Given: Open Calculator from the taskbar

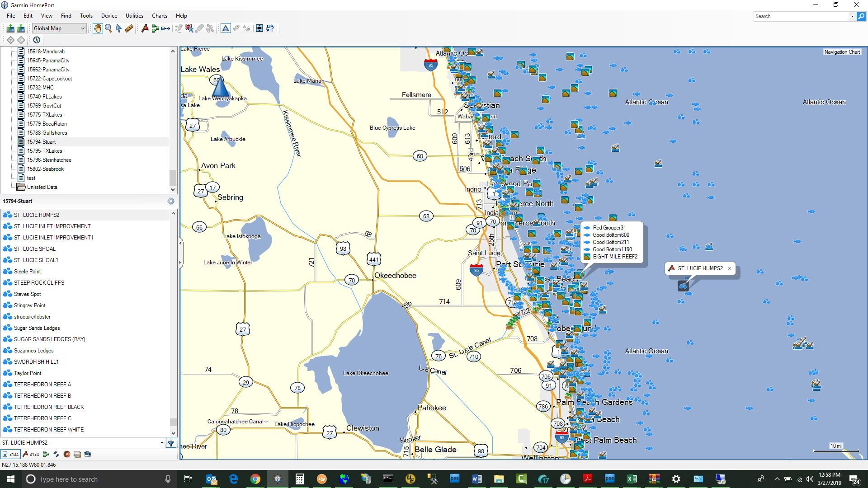Looking at the screenshot, I should (299, 479).
